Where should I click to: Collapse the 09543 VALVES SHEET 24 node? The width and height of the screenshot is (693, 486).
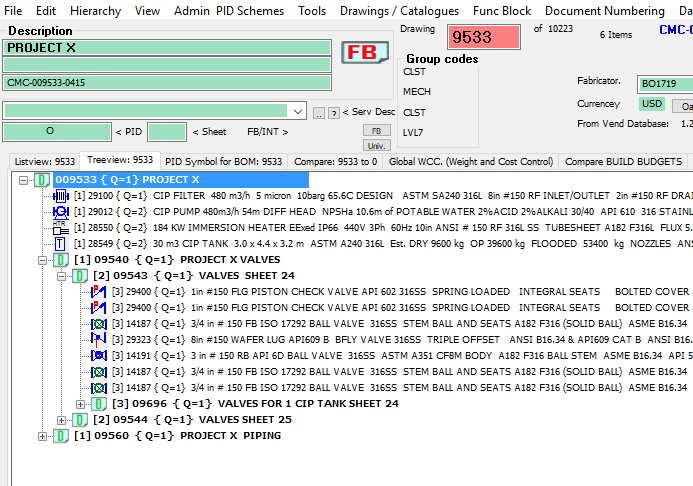(x=61, y=276)
